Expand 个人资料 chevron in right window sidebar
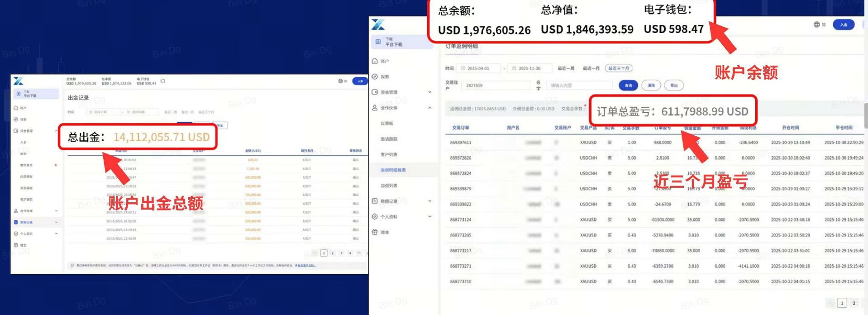868x315 pixels. 429,217
